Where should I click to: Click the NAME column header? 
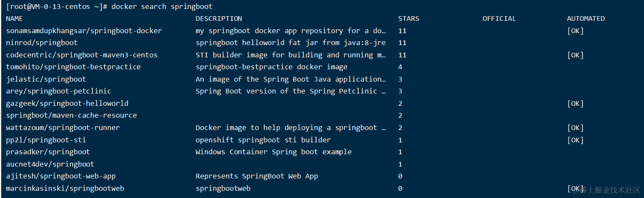coord(14,19)
